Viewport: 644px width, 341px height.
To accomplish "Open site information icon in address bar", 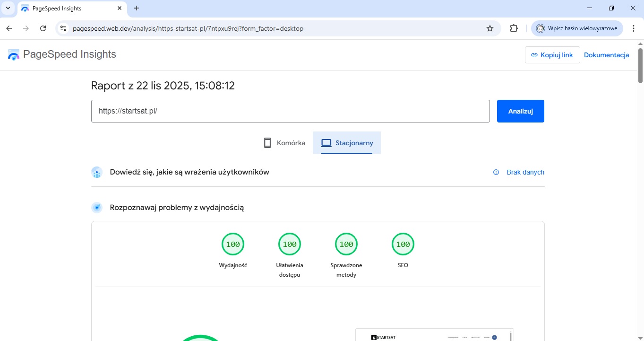I will point(63,28).
